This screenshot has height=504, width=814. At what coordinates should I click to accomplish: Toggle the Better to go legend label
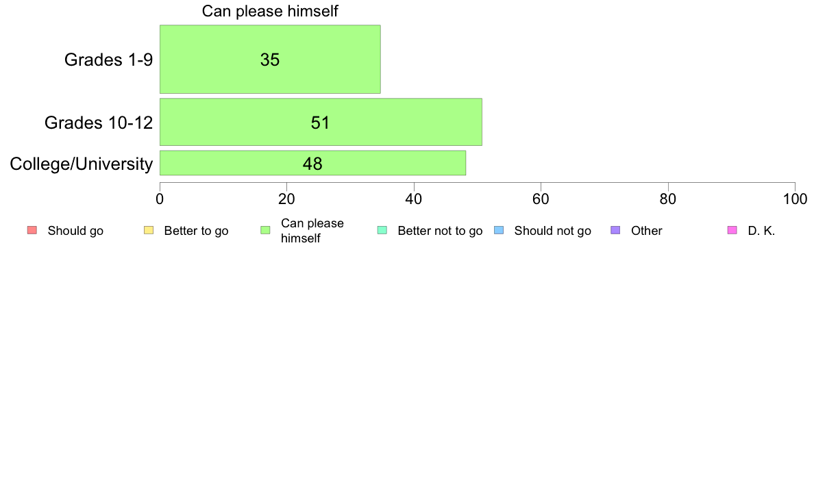[196, 231]
